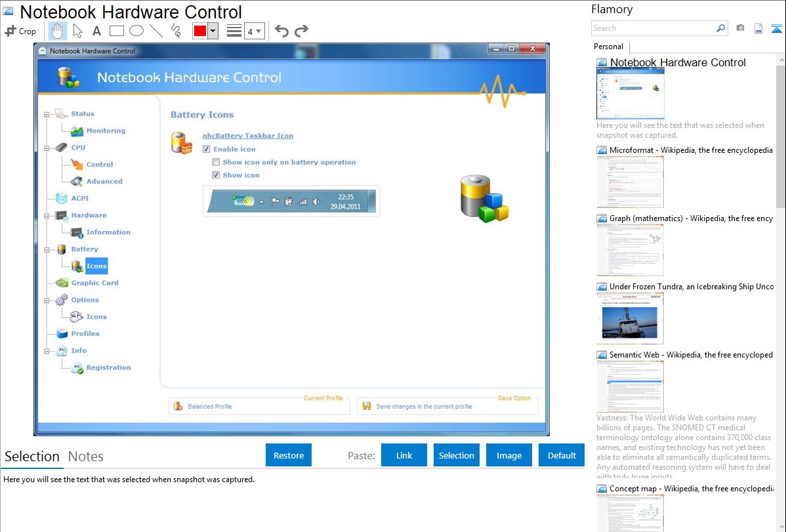Undo the last annotation

pyautogui.click(x=281, y=31)
